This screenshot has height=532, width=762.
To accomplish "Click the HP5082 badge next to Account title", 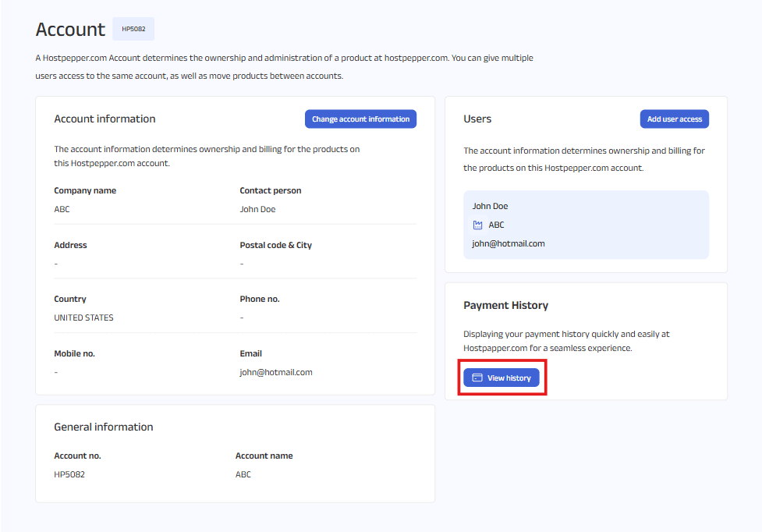I will click(x=133, y=30).
